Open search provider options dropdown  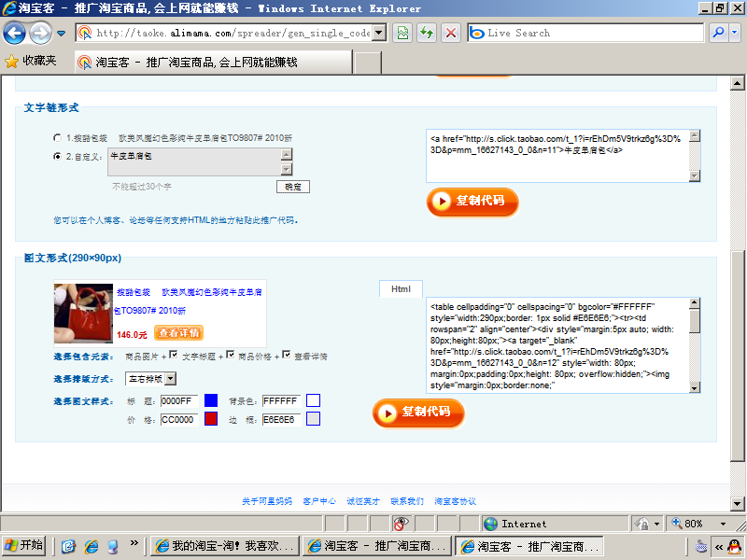734,33
